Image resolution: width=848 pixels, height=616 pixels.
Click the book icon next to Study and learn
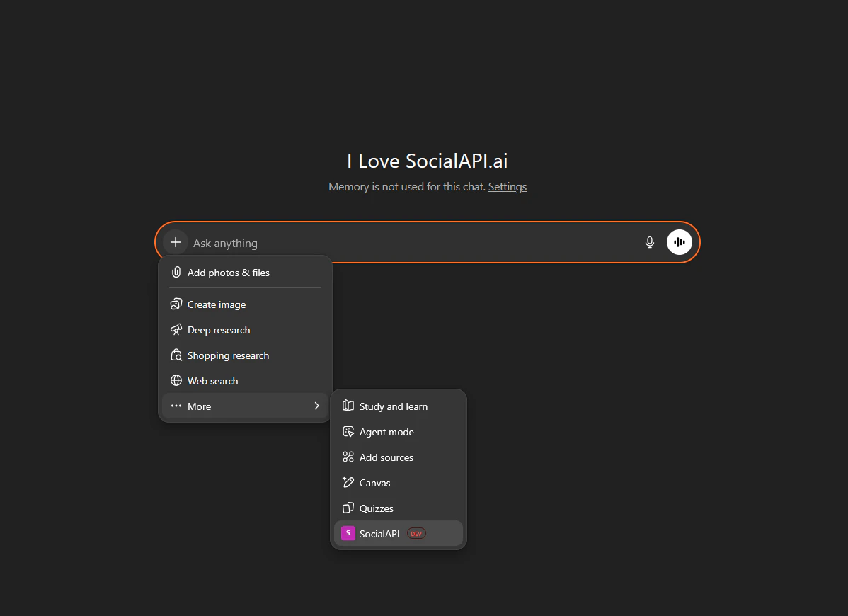348,406
